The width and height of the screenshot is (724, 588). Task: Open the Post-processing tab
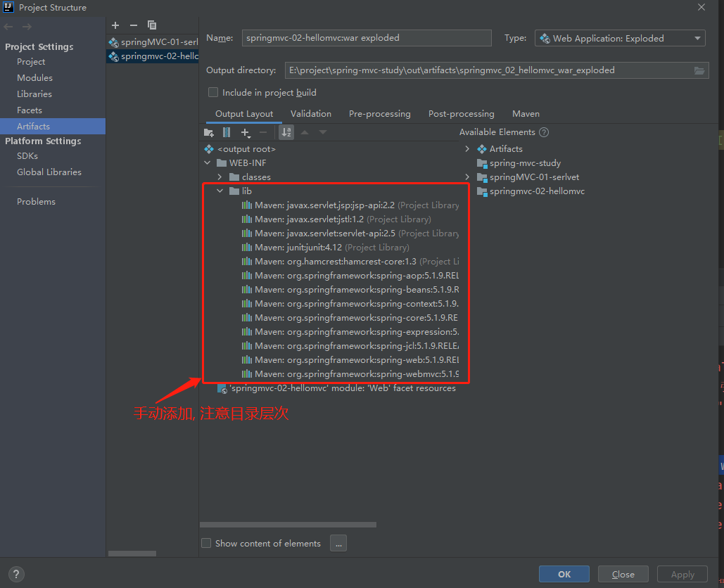pyautogui.click(x=462, y=114)
